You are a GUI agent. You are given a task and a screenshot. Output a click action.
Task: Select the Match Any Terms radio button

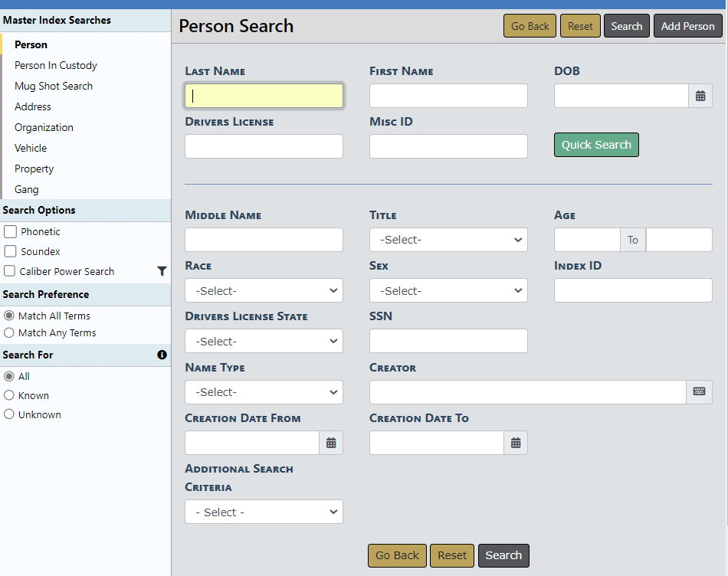[9, 332]
